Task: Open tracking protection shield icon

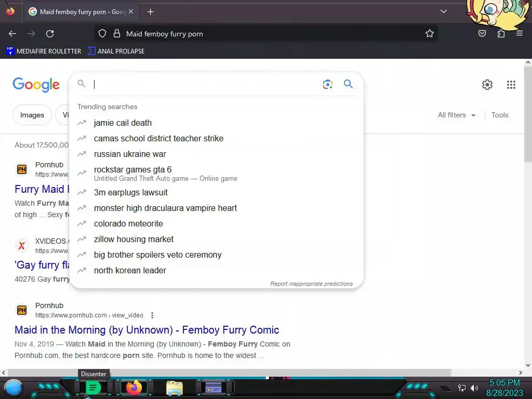Action: click(x=102, y=34)
